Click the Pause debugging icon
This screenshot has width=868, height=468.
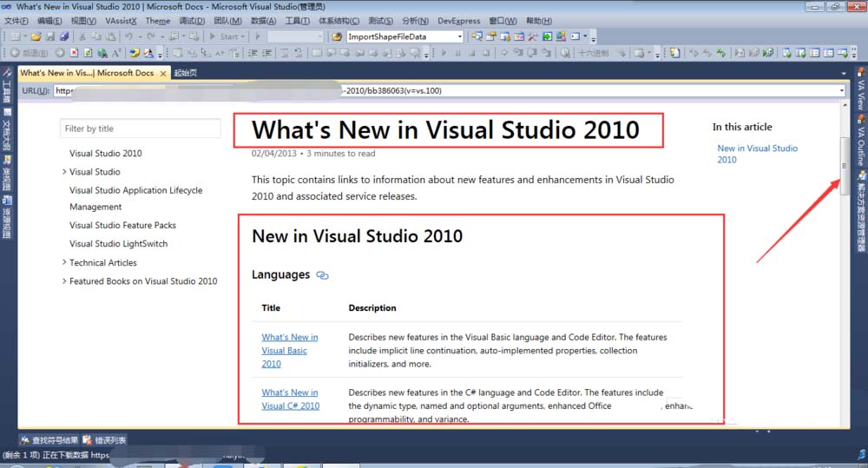click(x=457, y=53)
